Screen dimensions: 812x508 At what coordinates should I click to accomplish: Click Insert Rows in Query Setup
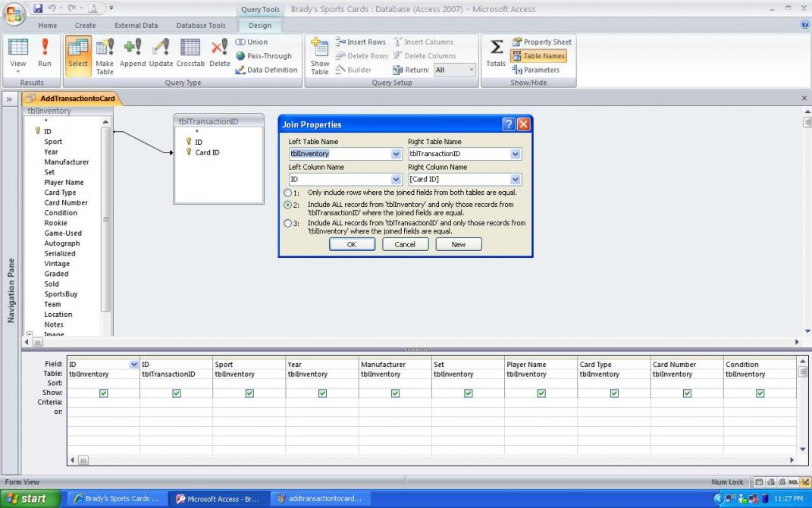tap(360, 42)
